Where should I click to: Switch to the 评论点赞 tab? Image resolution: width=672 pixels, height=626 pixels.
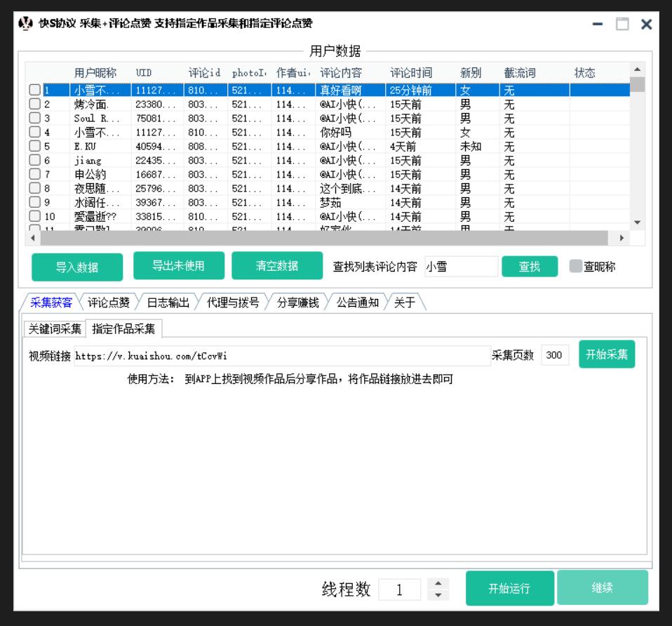(x=109, y=303)
